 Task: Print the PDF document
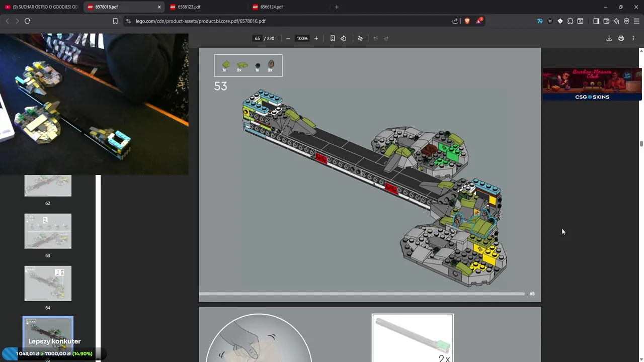click(x=621, y=38)
